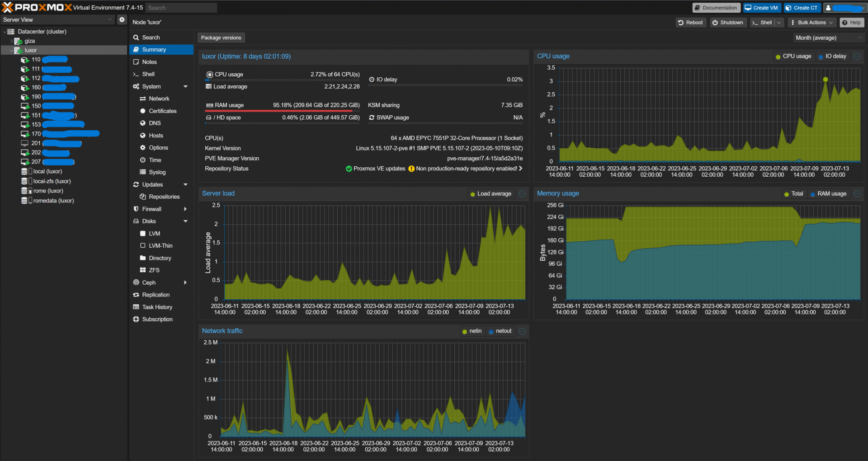The height and width of the screenshot is (461, 868).
Task: Click the Package versions button
Action: [221, 38]
